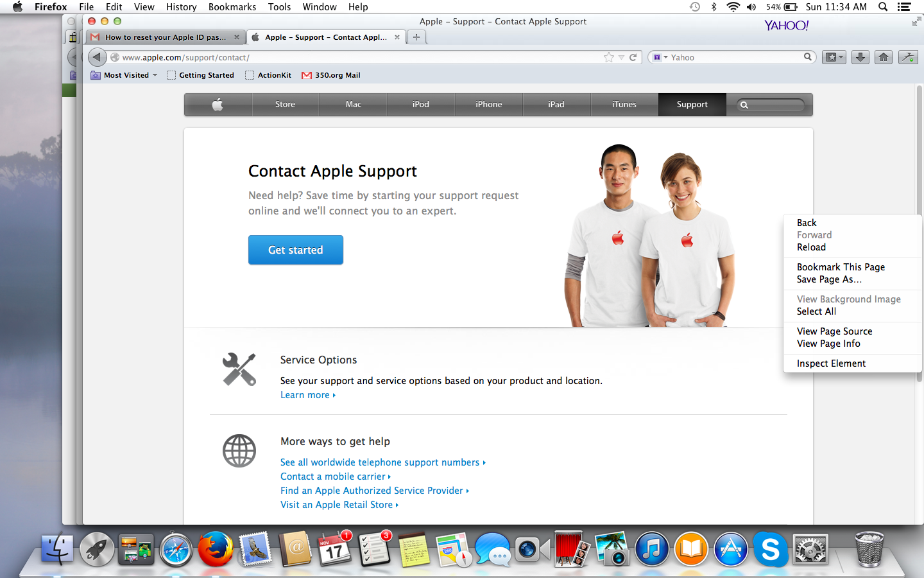Open the Tools menu
Image resolution: width=924 pixels, height=578 pixels.
tap(279, 7)
